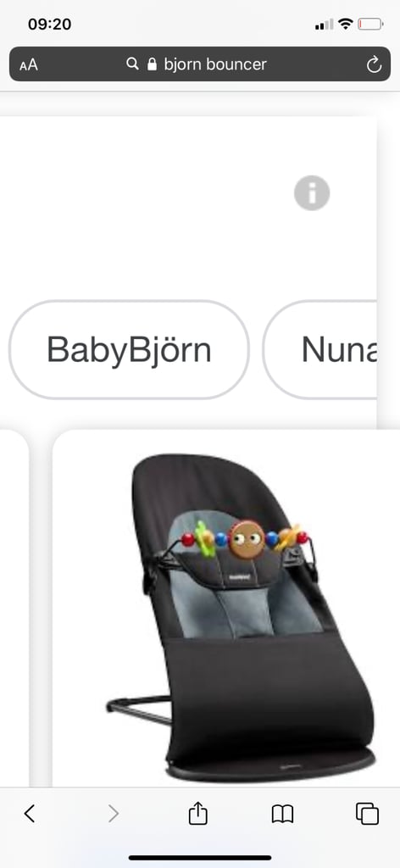Image resolution: width=400 pixels, height=868 pixels.
Task: Tap the wooden toy bar on bouncer
Action: click(247, 538)
